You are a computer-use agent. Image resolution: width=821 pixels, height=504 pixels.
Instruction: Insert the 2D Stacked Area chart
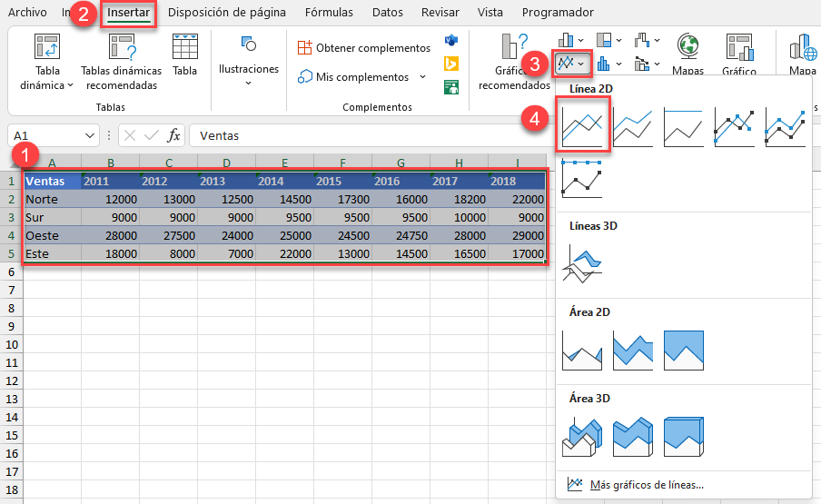[632, 351]
